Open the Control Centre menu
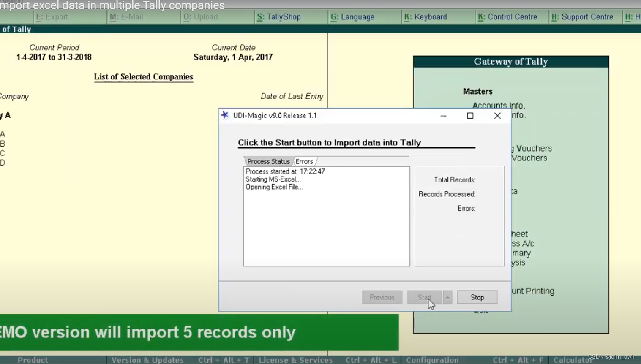Screen dimensions: 641x364 click(x=507, y=17)
